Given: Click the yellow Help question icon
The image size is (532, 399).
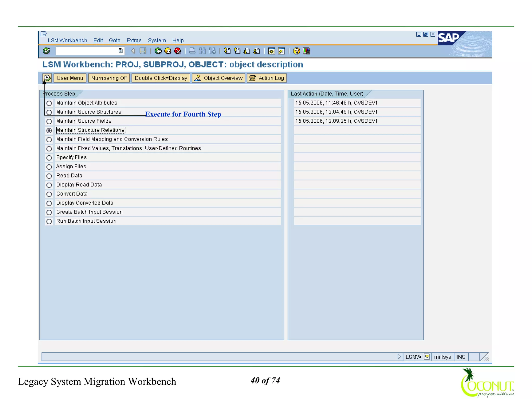Looking at the screenshot, I should tap(296, 51).
